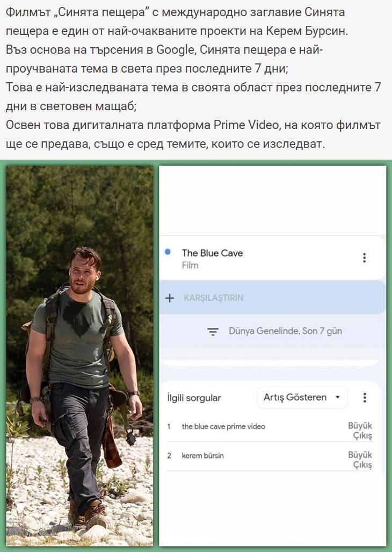
Task: Select the KARŞILAŞTIRIN compare field
Action: tap(272, 298)
